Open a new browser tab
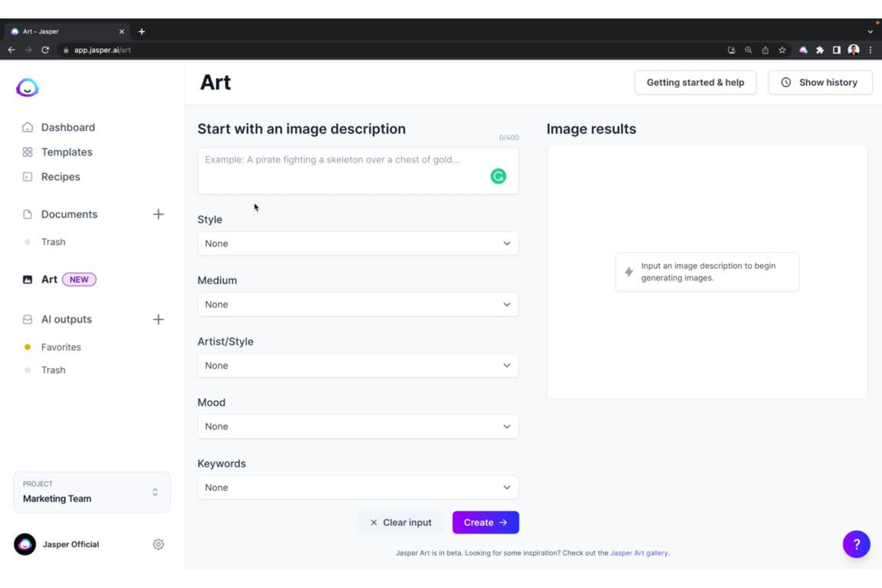This screenshot has height=588, width=882. [142, 32]
